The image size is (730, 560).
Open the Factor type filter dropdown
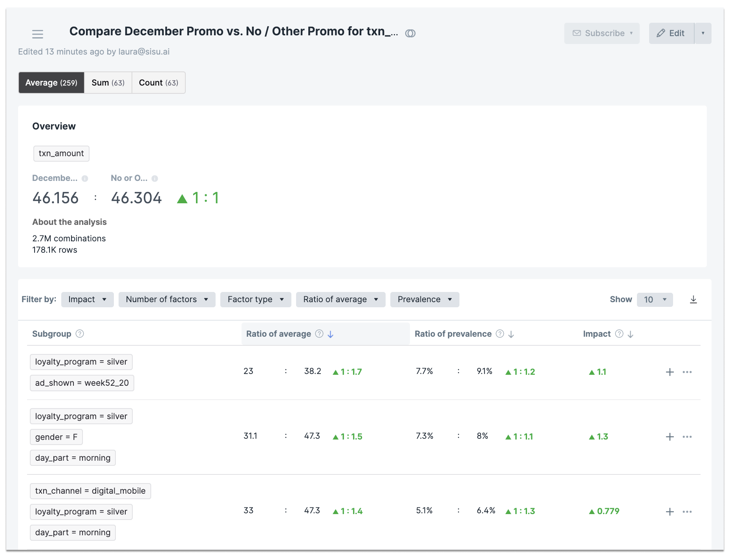[256, 299]
